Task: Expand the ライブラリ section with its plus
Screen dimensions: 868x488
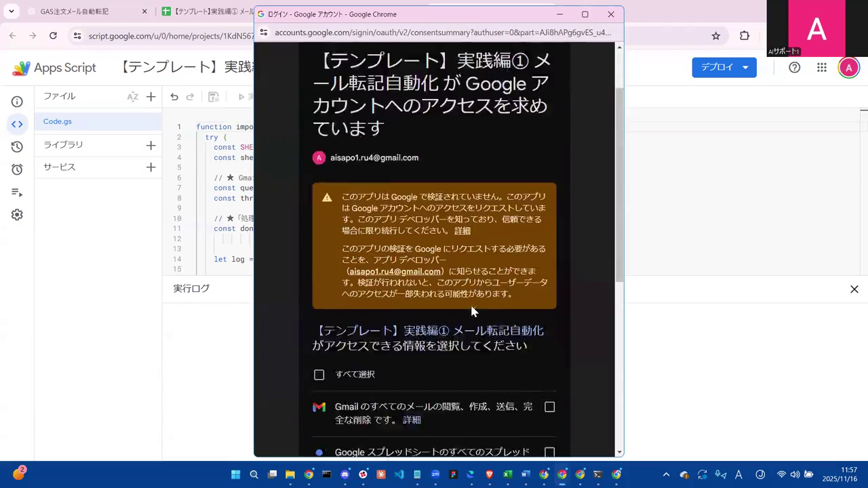Action: (151, 144)
